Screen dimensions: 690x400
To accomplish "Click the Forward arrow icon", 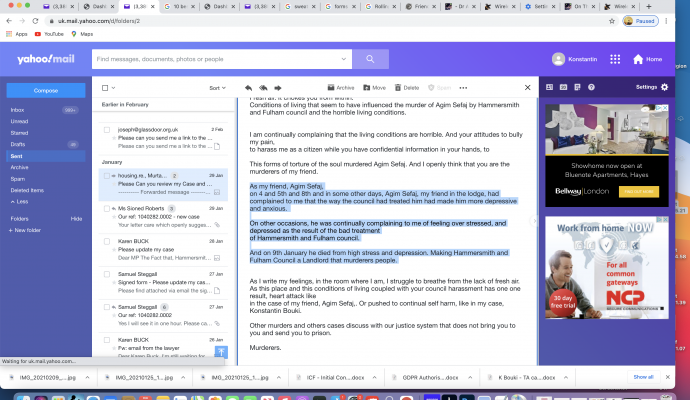I will (277, 88).
